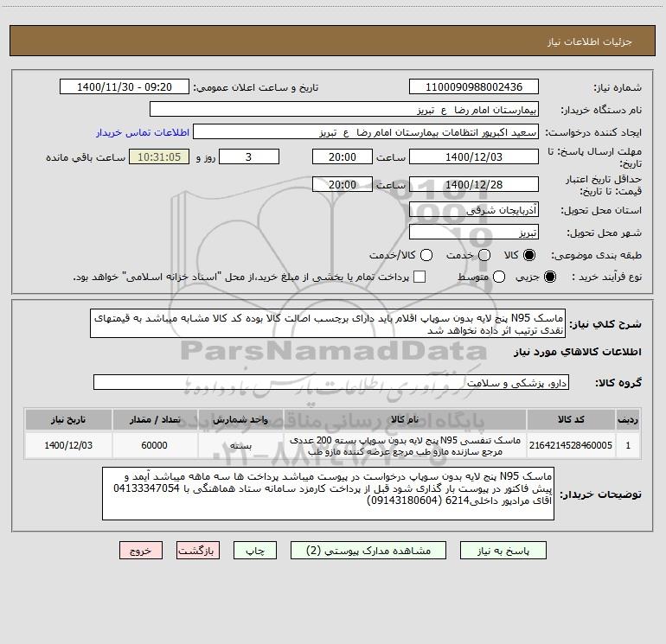Click the table need date cell 1400/12/03

[x=68, y=445]
